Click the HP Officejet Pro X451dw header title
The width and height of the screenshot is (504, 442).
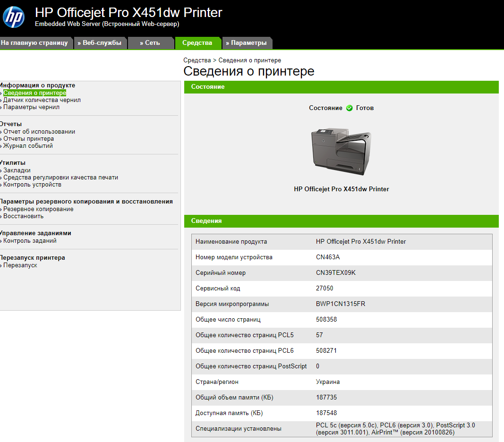128,13
